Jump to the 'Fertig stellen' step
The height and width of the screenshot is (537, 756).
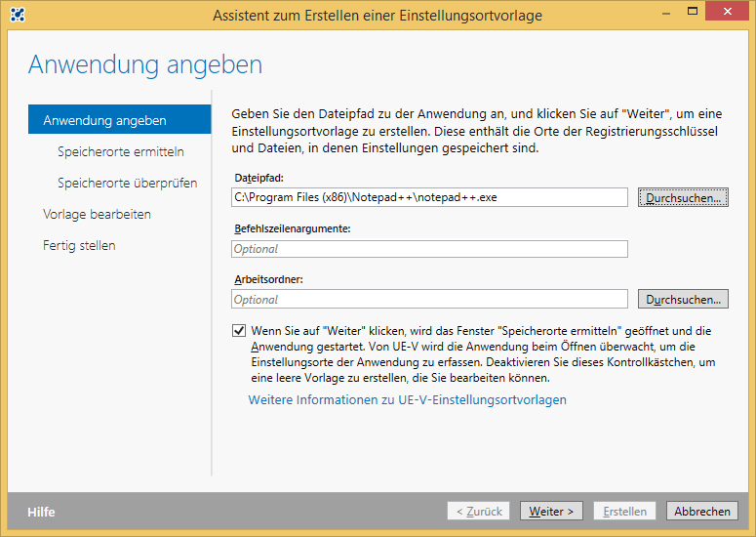[x=79, y=246]
